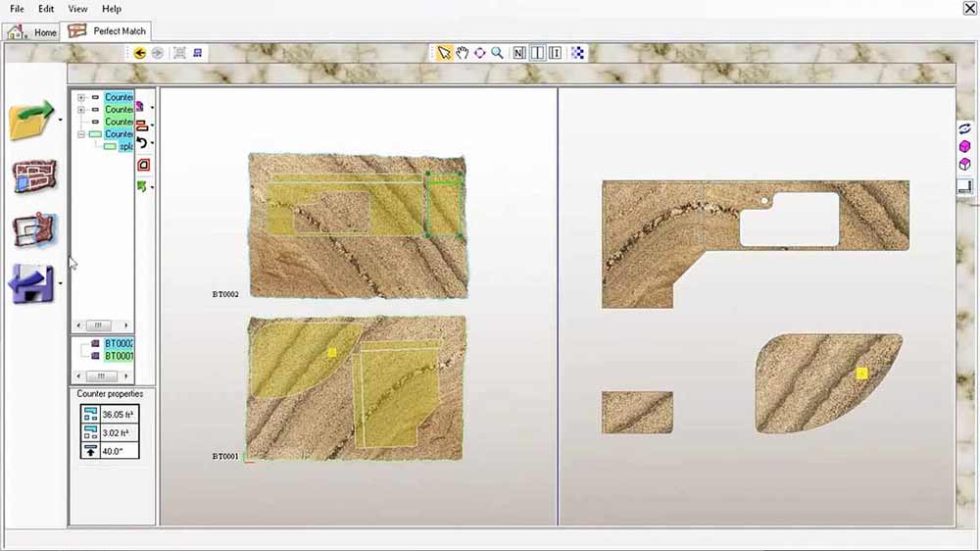
Task: Click the fit-to-extents toolbar icon
Action: click(x=179, y=53)
